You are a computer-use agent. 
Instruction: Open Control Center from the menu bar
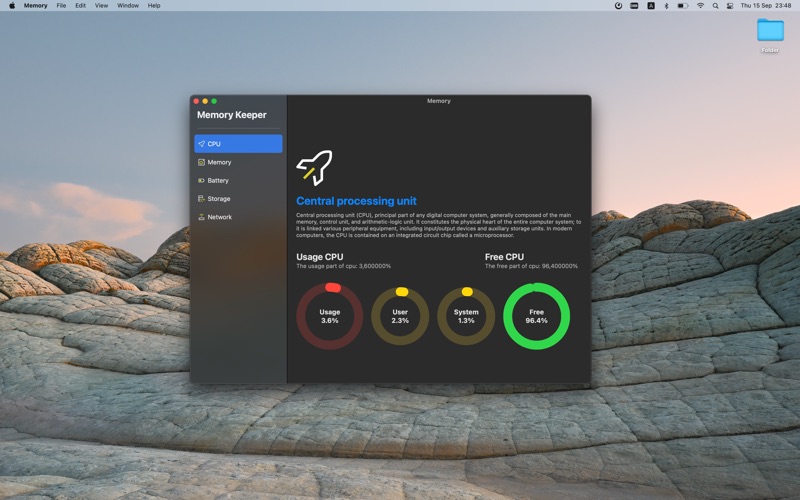point(730,6)
